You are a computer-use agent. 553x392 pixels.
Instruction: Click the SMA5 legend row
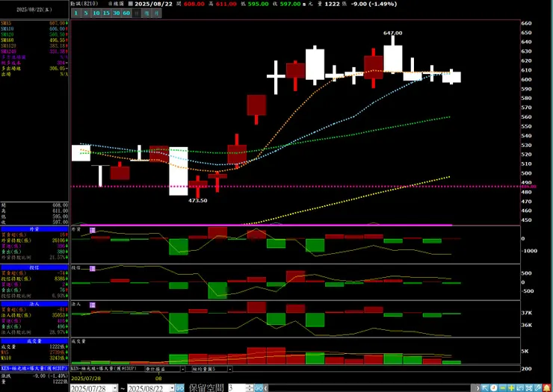[34, 23]
